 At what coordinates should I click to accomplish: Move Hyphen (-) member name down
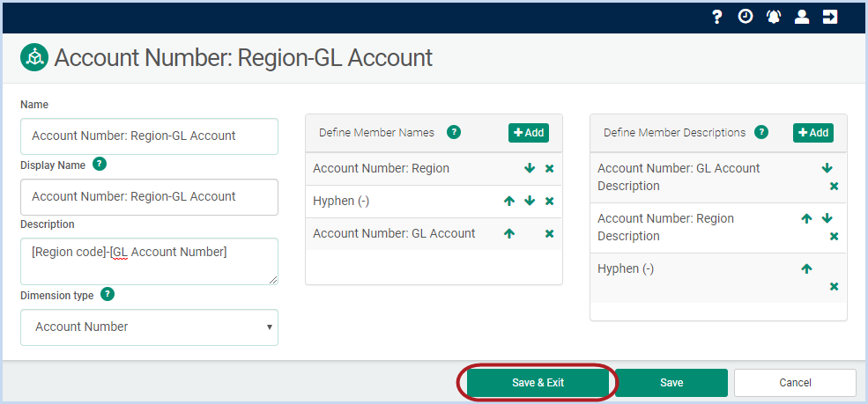530,202
